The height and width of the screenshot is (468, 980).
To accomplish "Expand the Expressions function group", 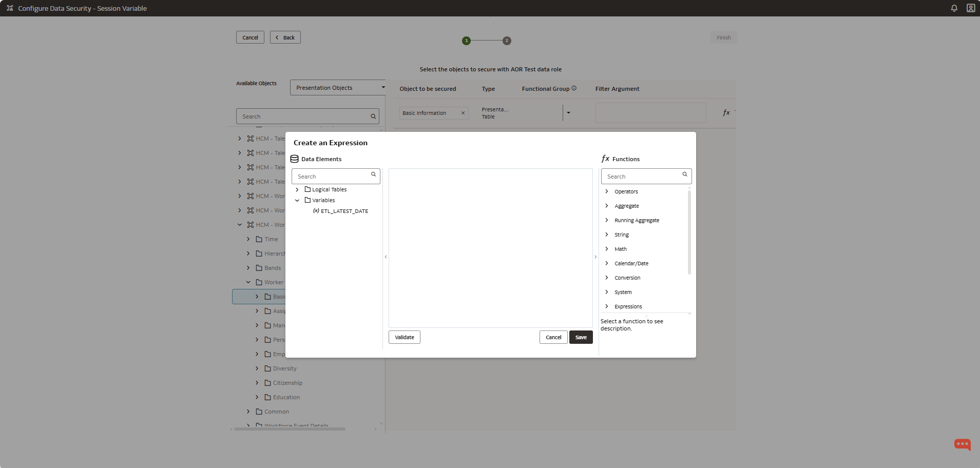I will (x=607, y=306).
